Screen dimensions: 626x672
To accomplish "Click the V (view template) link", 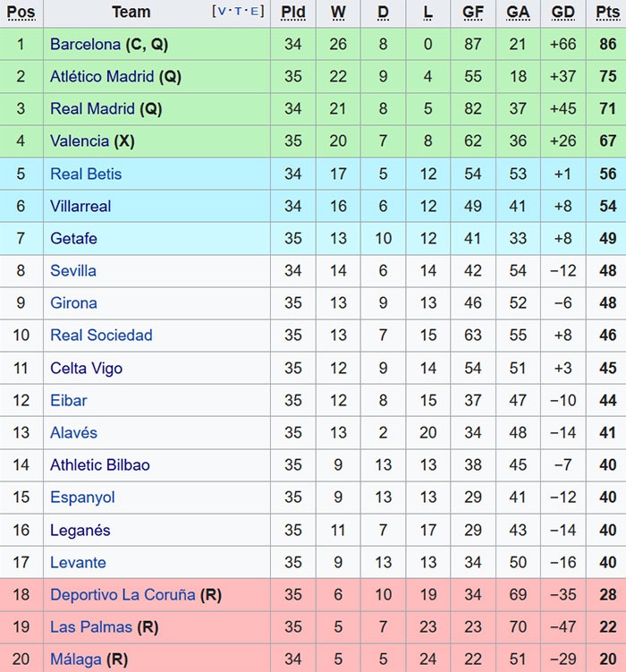I will tap(222, 12).
